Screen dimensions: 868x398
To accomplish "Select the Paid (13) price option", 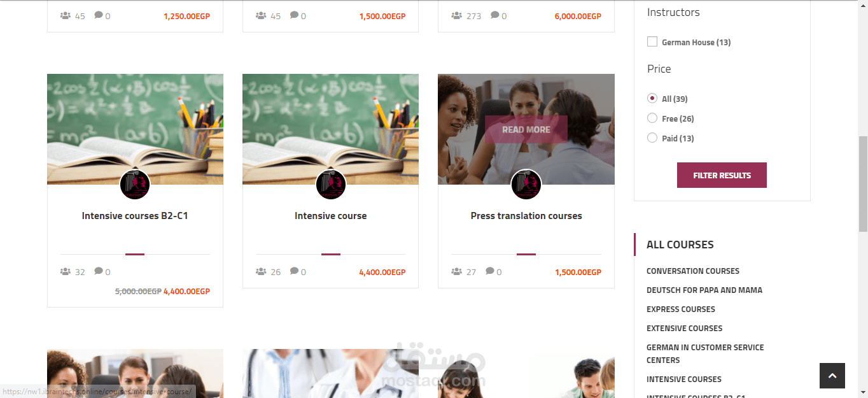I will tap(652, 138).
